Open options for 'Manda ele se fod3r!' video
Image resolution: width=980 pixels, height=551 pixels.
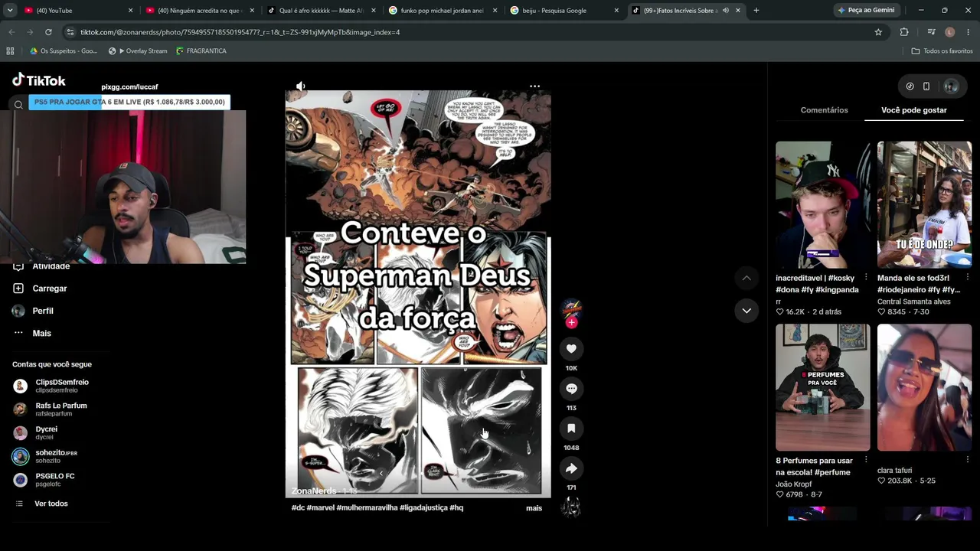click(967, 277)
